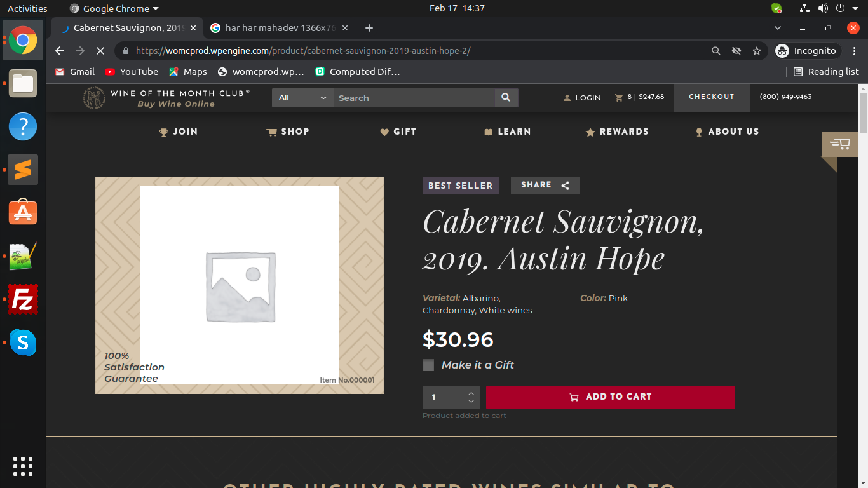This screenshot has width=868, height=488.
Task: Click the product search input field
Action: [x=413, y=98]
